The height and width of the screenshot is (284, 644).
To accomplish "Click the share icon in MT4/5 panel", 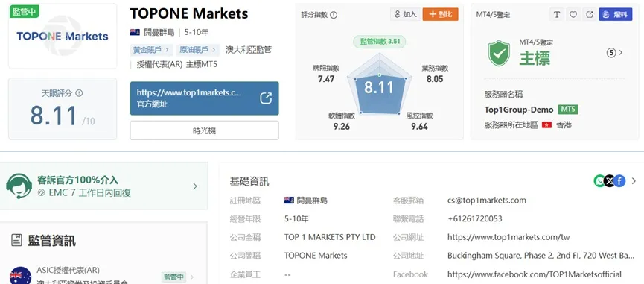I will (590, 14).
